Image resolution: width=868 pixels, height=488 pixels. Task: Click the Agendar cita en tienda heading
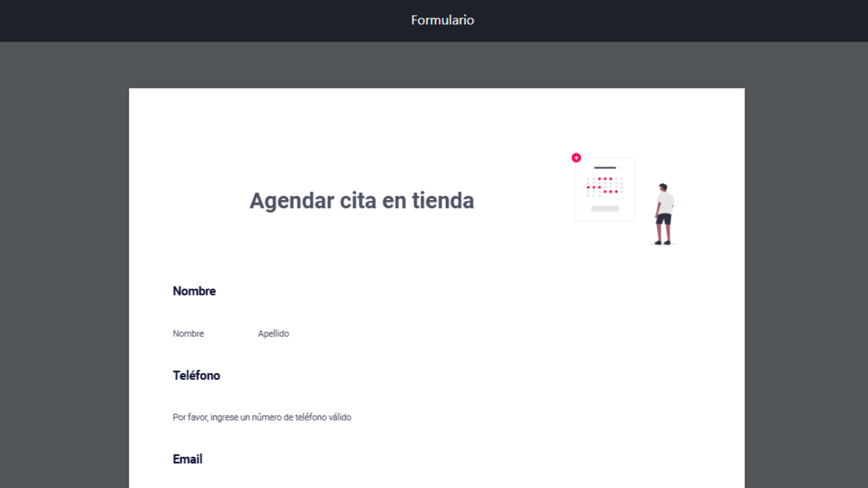pos(362,200)
